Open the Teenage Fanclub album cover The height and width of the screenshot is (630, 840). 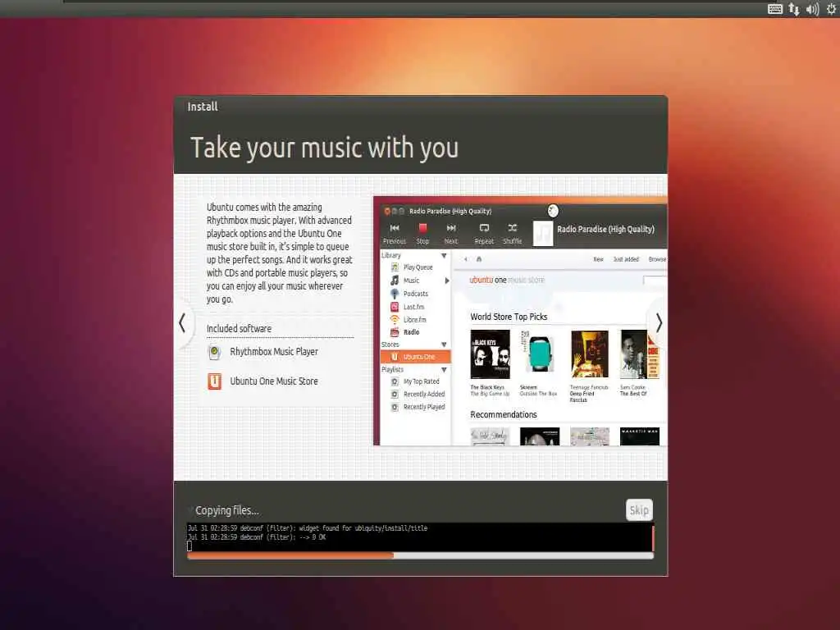click(x=589, y=354)
